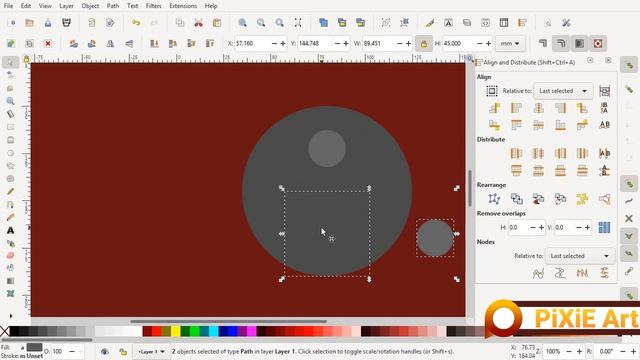Open the Fill and Stroke dialog icon
Screen dimensions: 640x360
(x=430, y=23)
